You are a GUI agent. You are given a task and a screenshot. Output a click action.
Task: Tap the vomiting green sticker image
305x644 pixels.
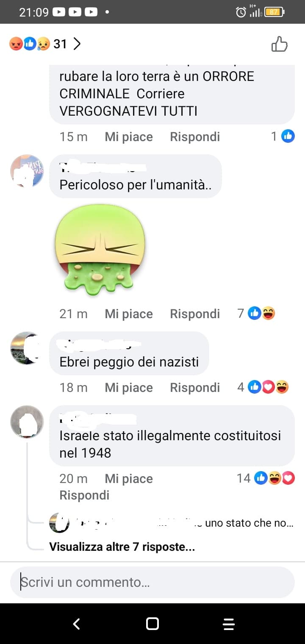(100, 249)
